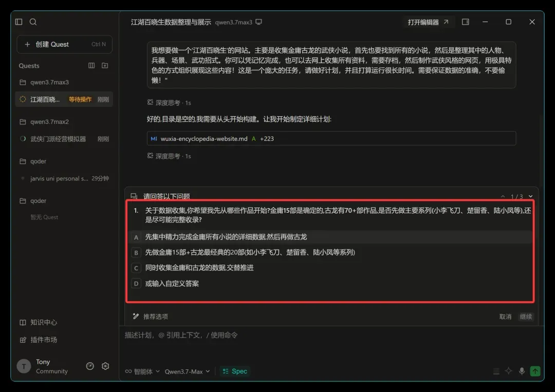This screenshot has height=392, width=555.
Task: Click the monitor icon next to qwen3.7max3 title
Action: [x=258, y=22]
